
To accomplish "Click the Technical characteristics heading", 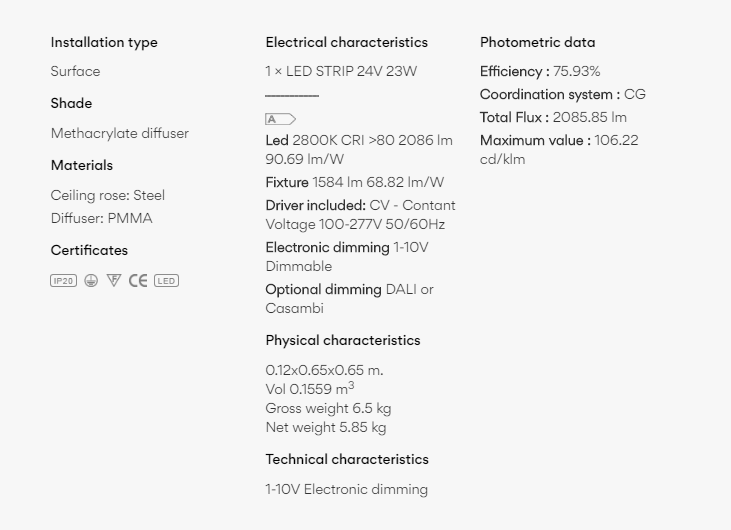I will [347, 459].
